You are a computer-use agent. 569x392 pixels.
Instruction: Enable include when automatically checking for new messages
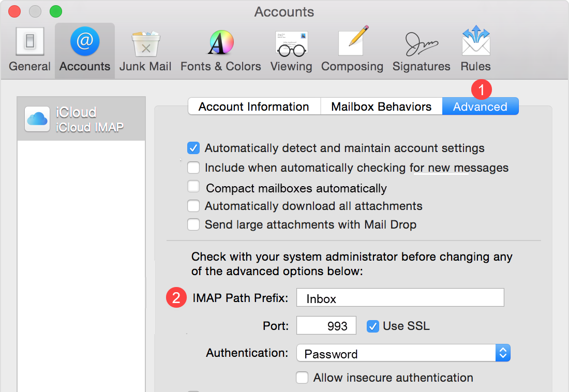[193, 168]
